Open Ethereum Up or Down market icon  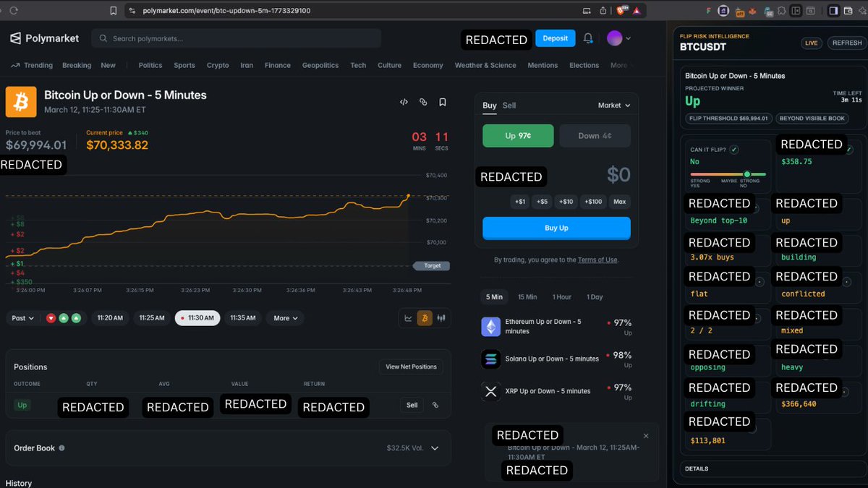(491, 327)
